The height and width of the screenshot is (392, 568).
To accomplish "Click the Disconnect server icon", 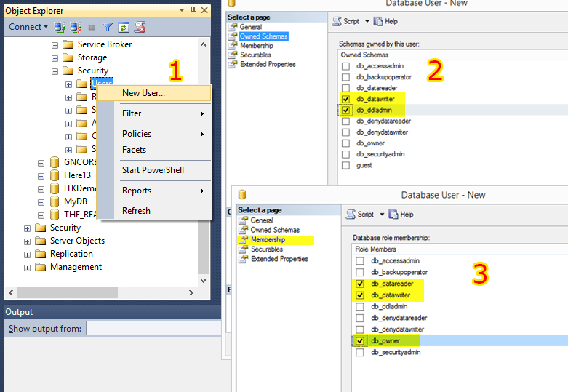I will point(76,27).
